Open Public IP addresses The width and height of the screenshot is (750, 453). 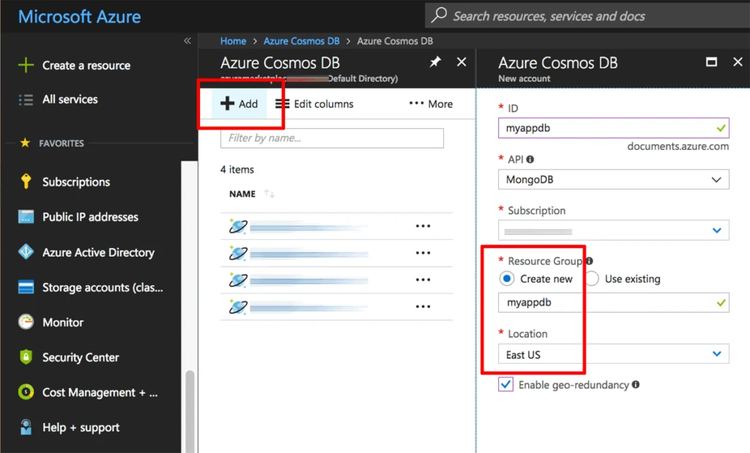[90, 217]
